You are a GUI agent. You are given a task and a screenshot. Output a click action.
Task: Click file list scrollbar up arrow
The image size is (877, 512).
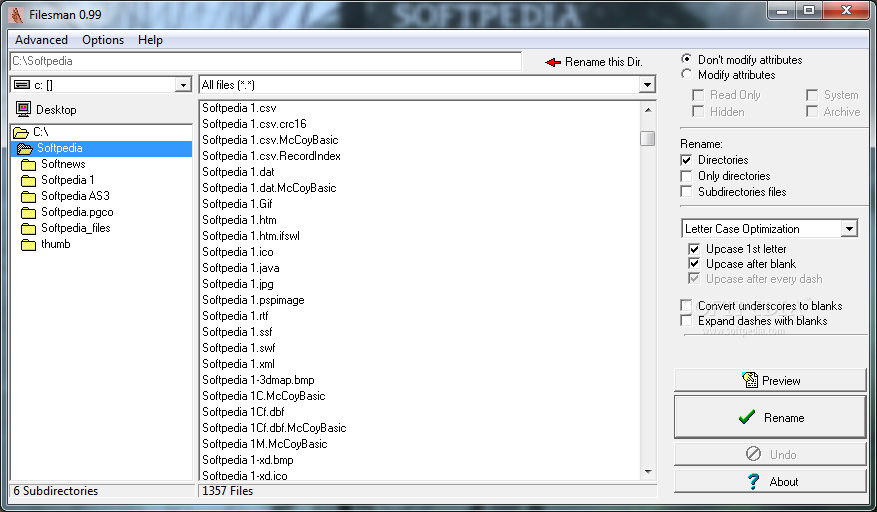pyautogui.click(x=648, y=110)
